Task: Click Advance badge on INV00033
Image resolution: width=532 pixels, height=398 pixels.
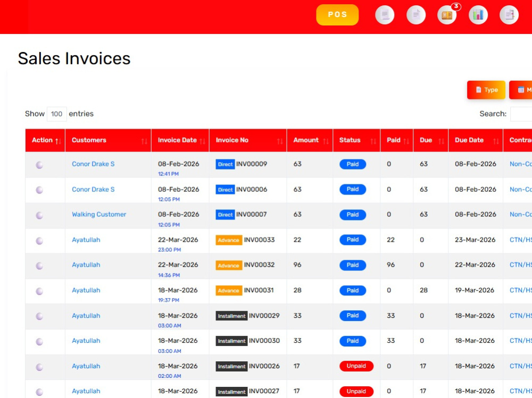Action: (x=229, y=240)
